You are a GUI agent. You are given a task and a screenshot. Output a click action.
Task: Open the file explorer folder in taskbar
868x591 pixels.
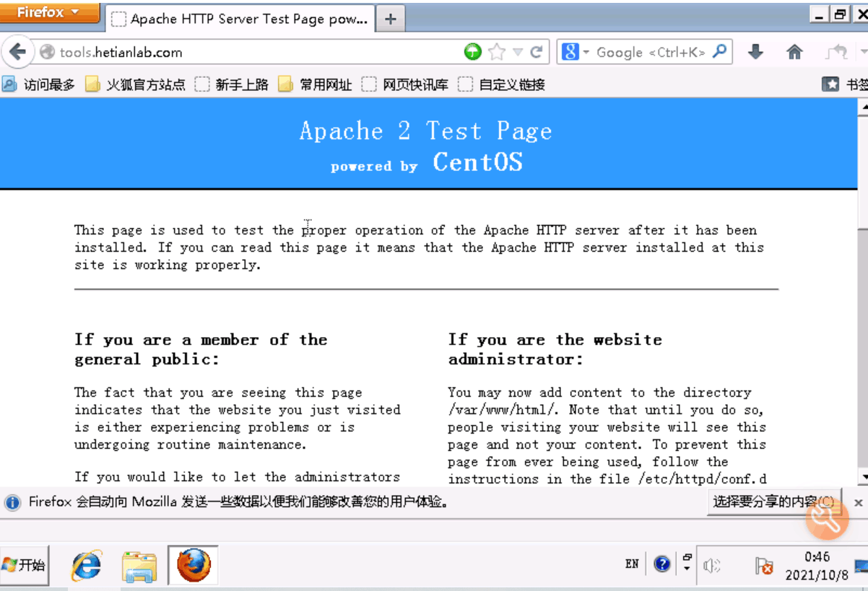(139, 566)
